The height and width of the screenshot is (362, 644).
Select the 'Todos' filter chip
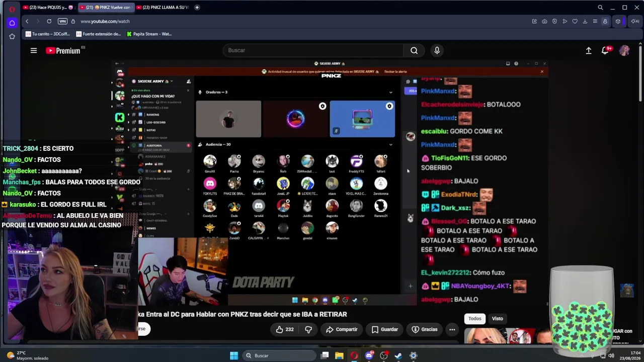tap(475, 318)
